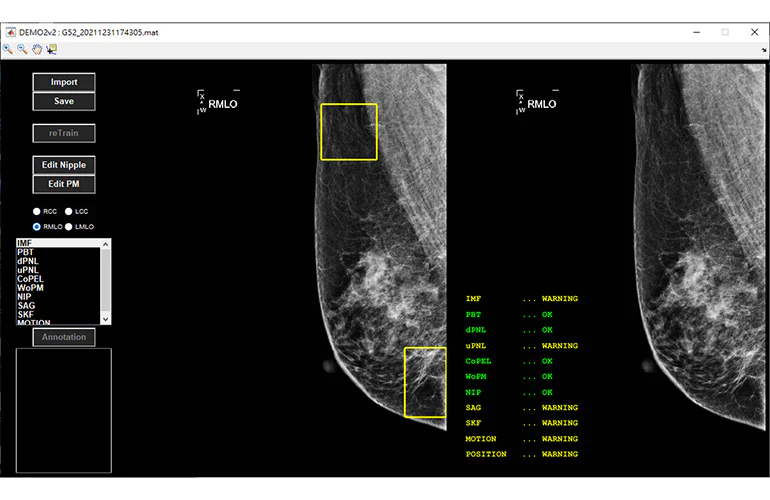Click the MATLAB icon in title bar
770x500 pixels.
point(11,32)
